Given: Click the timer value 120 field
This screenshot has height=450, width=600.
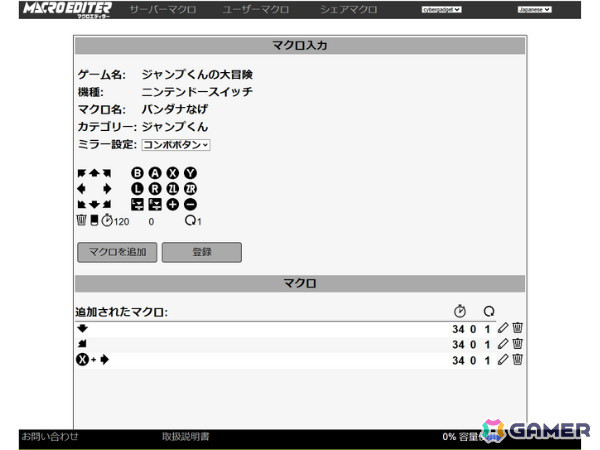Looking at the screenshot, I should click(121, 222).
